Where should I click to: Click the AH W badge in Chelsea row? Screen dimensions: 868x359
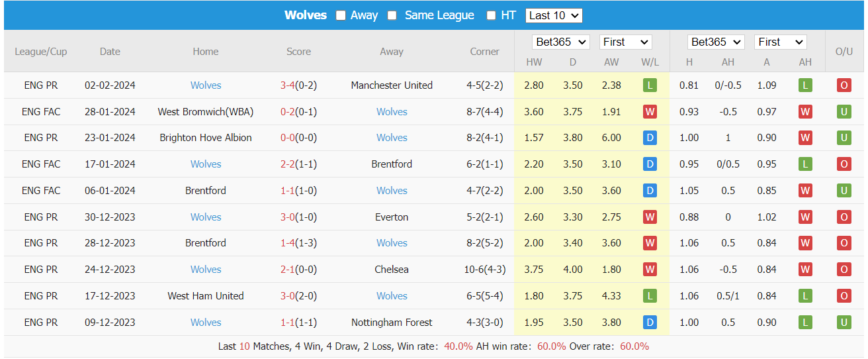(805, 270)
